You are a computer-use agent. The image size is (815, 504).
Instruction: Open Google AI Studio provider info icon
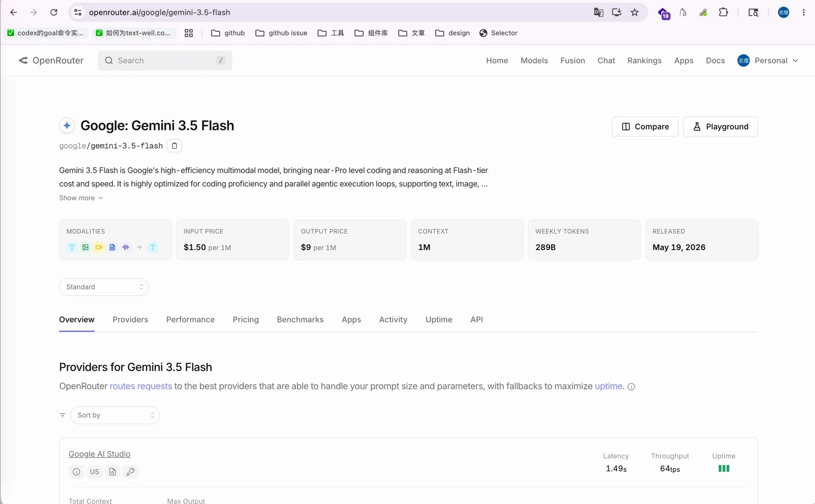point(76,472)
